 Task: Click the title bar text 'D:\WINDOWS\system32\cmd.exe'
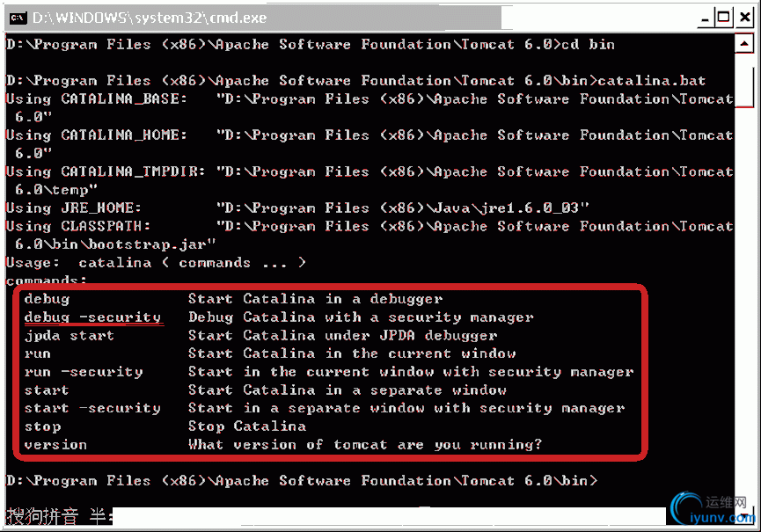coord(150,18)
